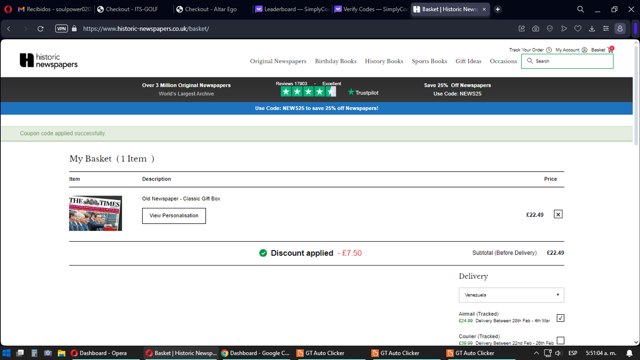The width and height of the screenshot is (640, 360).
Task: Click Old Newspaper - Classic Gift Box text
Action: 181,199
